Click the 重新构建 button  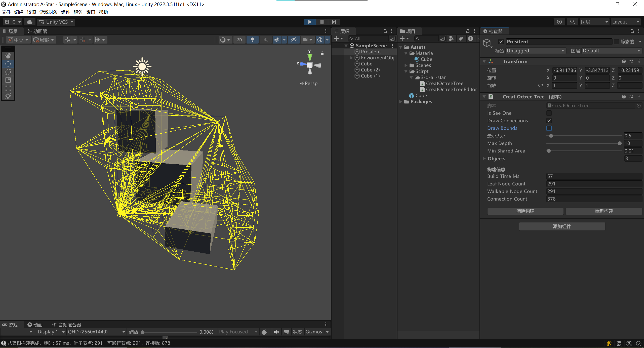(x=603, y=211)
